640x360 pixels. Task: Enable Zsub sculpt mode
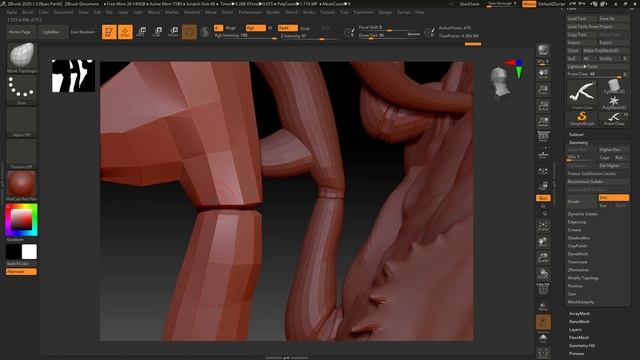[x=305, y=28]
